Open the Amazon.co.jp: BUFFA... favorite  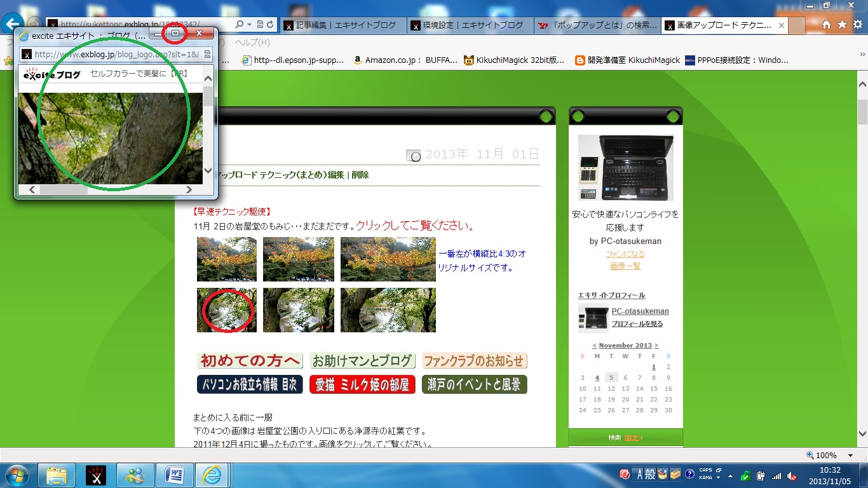pos(405,60)
